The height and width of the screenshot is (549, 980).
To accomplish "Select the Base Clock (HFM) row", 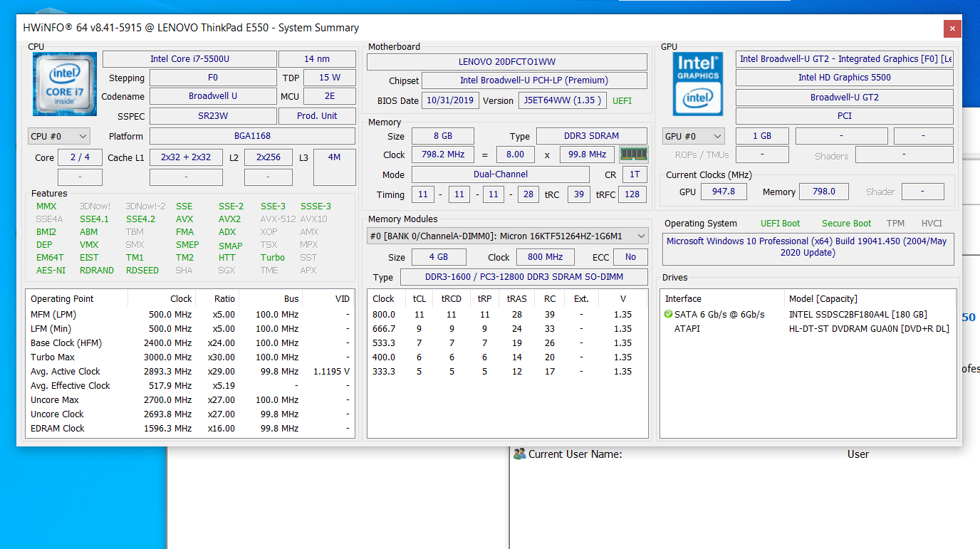I will [x=190, y=343].
